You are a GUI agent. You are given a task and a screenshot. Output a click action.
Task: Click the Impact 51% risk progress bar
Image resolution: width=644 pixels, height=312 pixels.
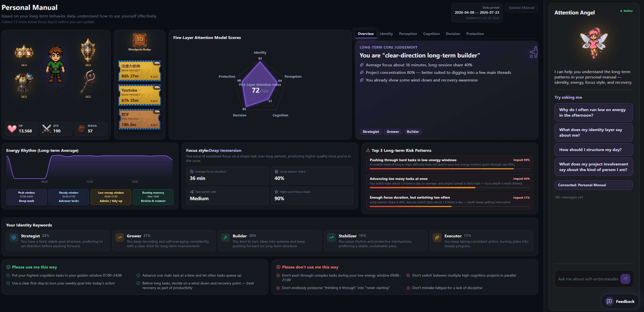click(450, 206)
